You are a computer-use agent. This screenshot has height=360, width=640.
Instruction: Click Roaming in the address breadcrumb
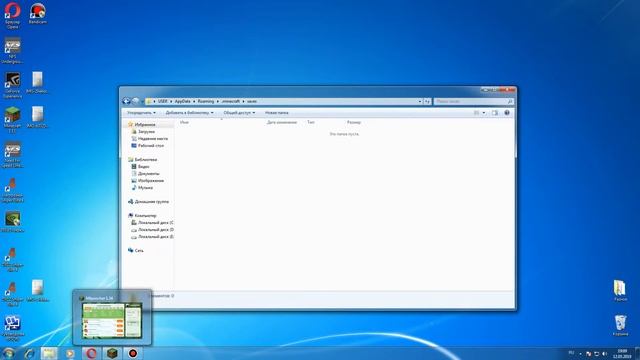click(206, 101)
